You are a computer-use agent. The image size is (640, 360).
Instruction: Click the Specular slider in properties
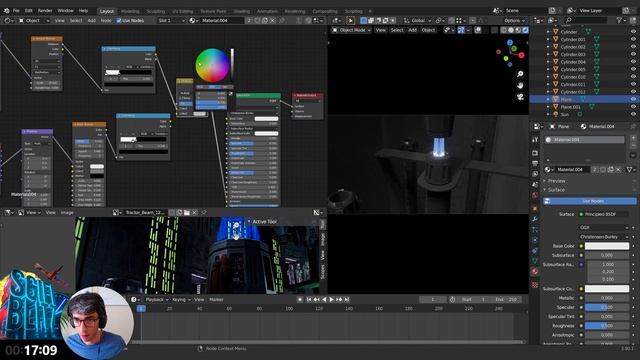click(607, 307)
